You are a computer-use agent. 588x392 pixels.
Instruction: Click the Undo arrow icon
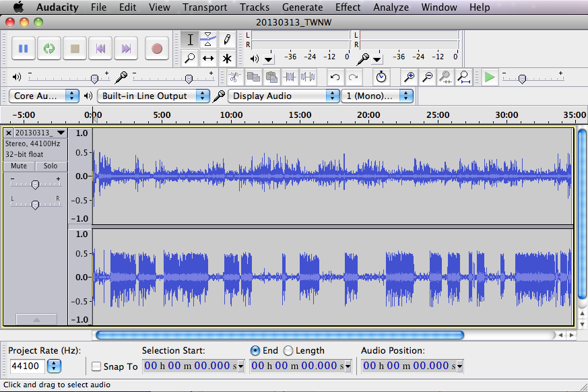point(335,77)
